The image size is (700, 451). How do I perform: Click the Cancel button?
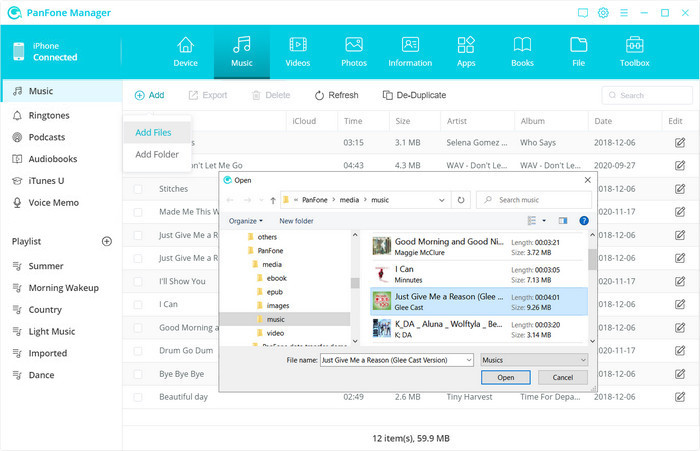562,377
